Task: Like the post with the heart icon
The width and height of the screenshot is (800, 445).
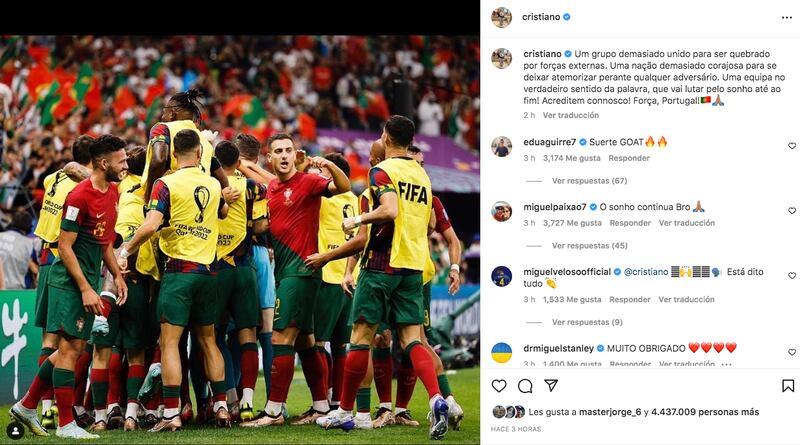Action: click(499, 386)
